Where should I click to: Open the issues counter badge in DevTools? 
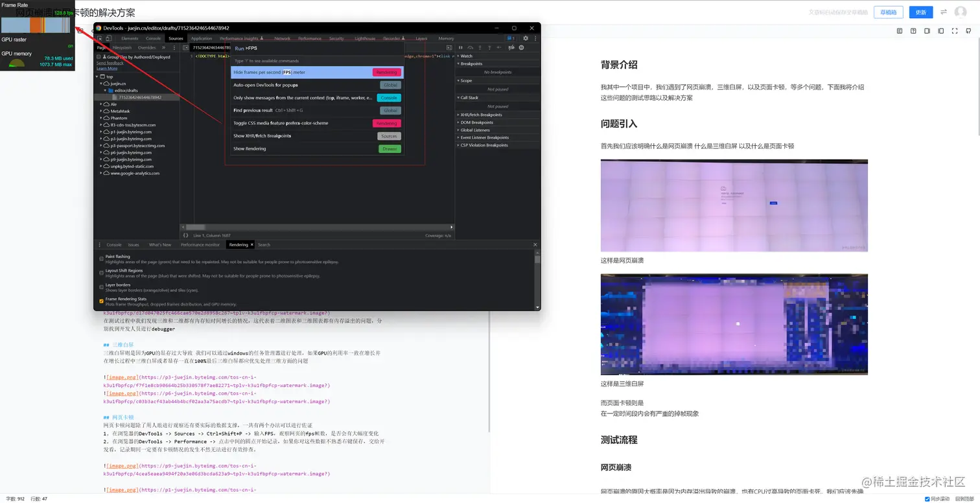click(x=511, y=38)
